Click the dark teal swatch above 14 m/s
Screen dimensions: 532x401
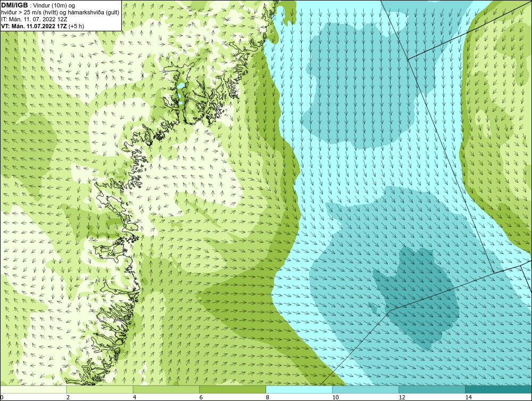point(499,389)
